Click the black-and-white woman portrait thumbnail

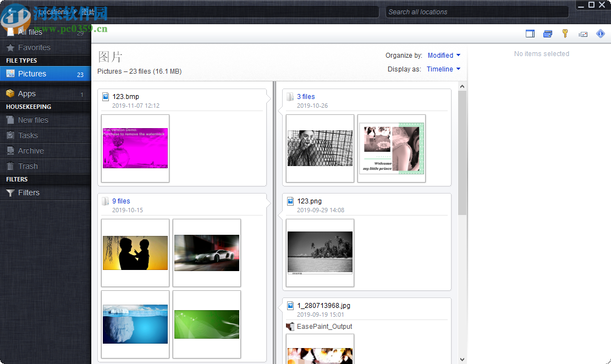(x=320, y=148)
